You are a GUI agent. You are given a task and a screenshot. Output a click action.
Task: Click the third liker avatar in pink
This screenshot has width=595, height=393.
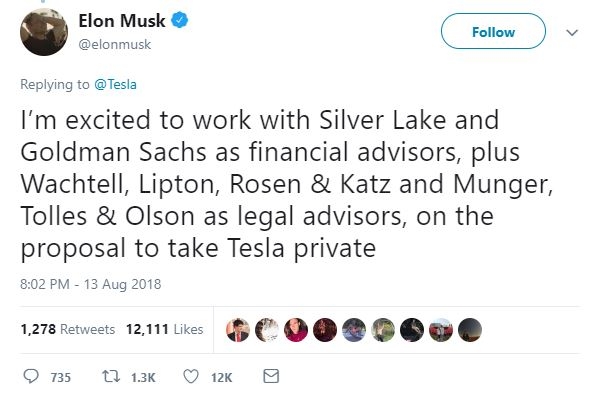pos(296,330)
